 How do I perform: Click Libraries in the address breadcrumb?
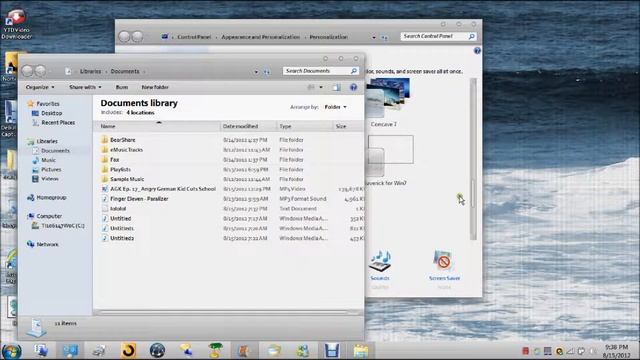tap(90, 71)
